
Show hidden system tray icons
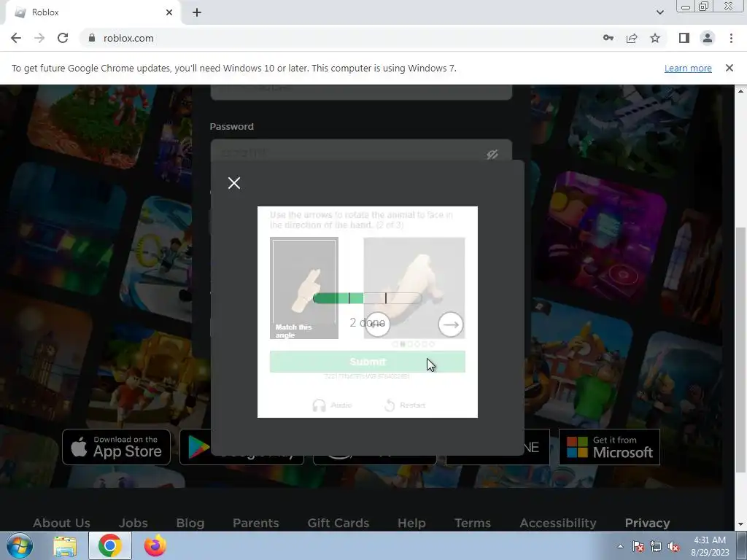pos(620,546)
